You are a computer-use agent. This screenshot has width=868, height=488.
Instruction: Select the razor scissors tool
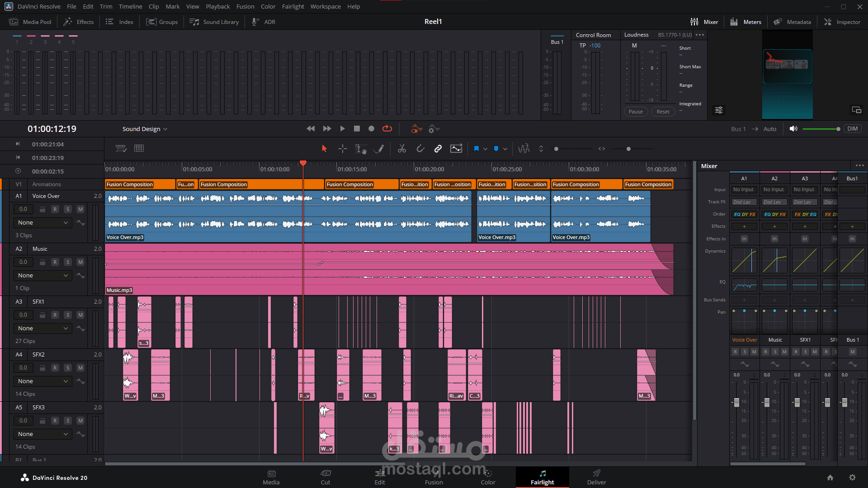tap(401, 149)
